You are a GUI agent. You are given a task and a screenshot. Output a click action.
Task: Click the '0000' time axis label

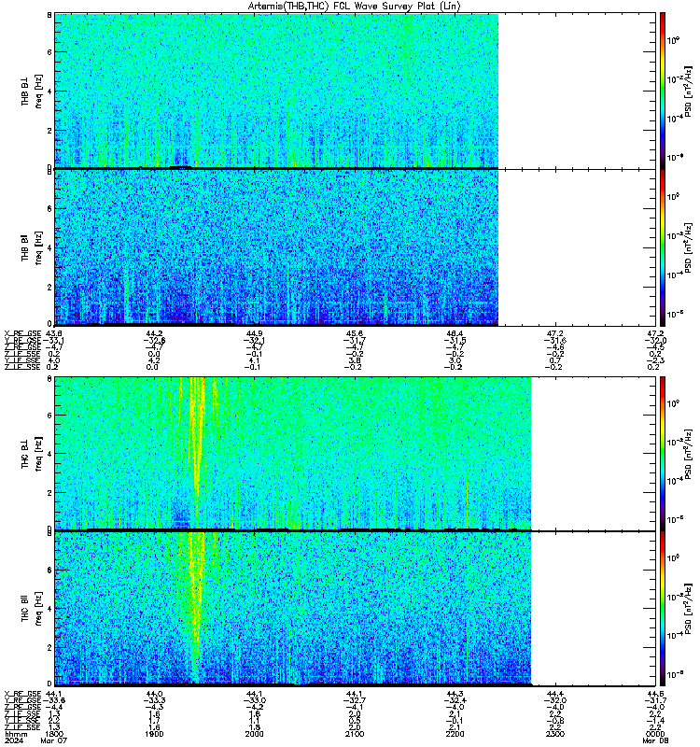[x=655, y=734]
